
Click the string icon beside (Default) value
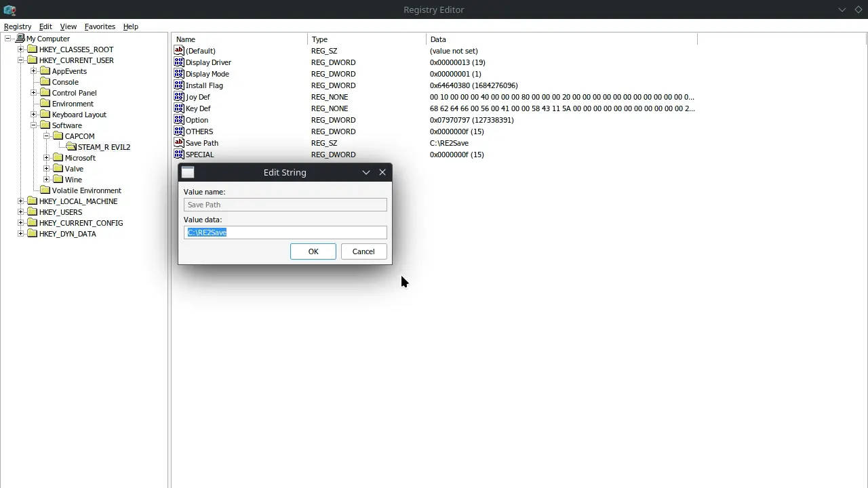click(179, 51)
